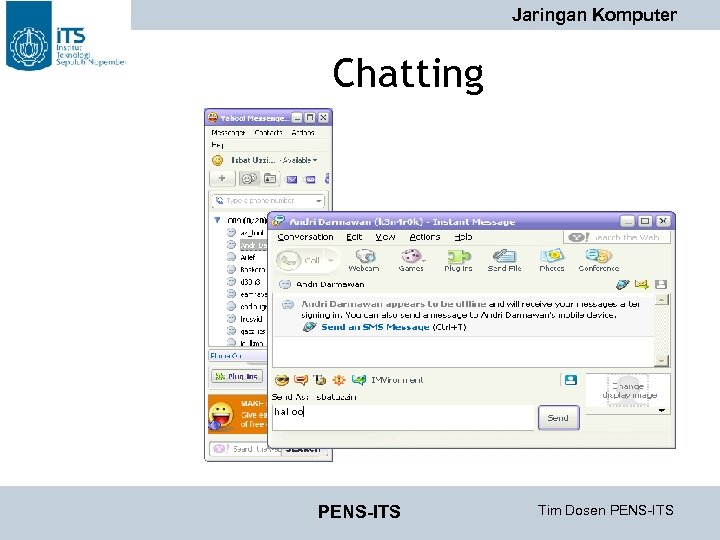This screenshot has width=720, height=540.
Task: Click the address book icon in Messenger
Action: click(270, 179)
